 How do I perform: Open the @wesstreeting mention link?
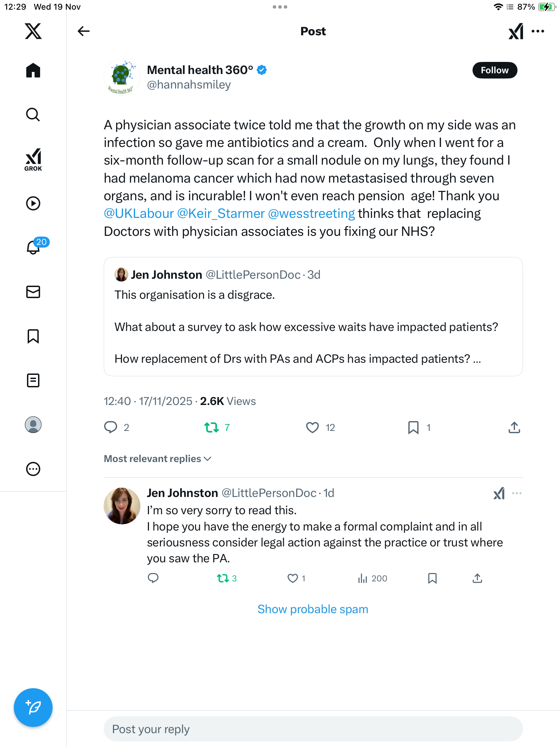311,214
